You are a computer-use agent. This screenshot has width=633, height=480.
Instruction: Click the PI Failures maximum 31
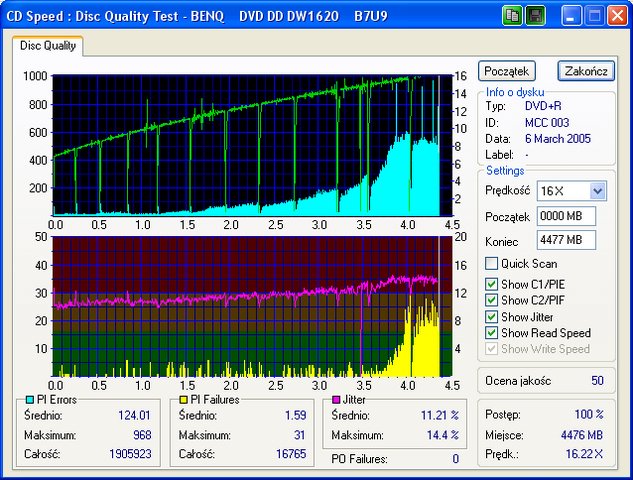(300, 435)
